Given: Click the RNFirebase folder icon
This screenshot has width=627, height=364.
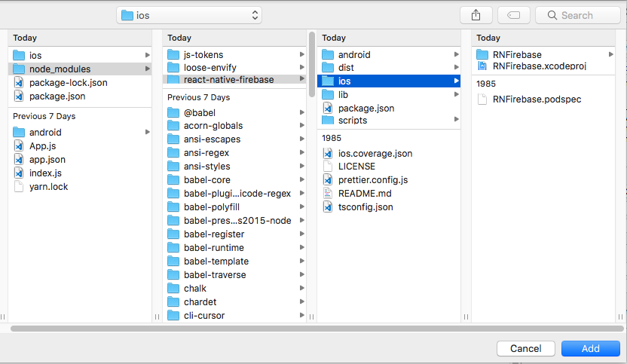Looking at the screenshot, I should [x=482, y=54].
